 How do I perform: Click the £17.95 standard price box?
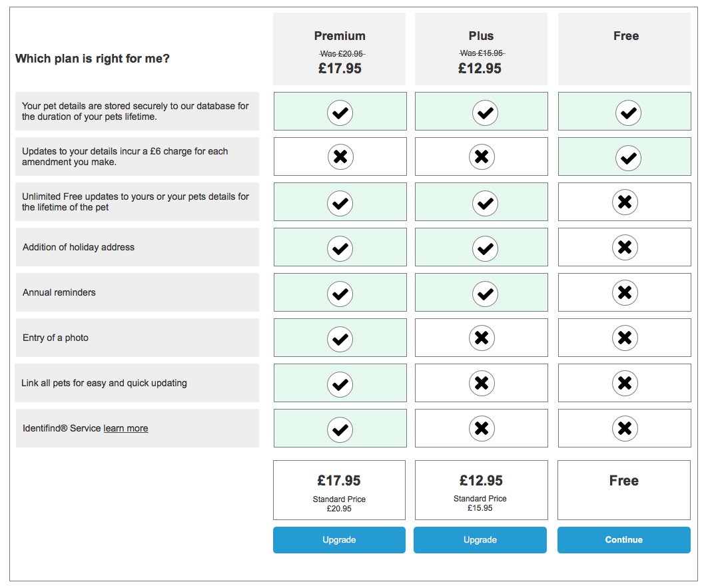click(339, 490)
